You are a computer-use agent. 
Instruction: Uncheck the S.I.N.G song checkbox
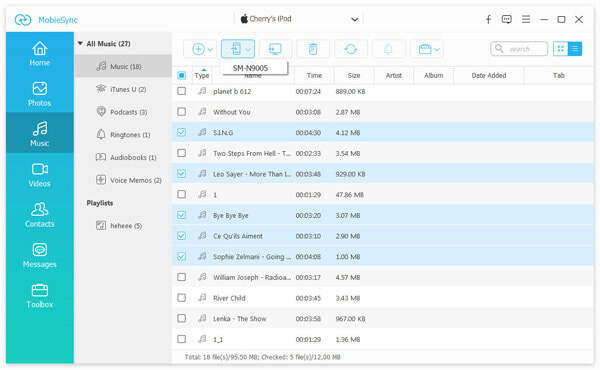pos(181,132)
